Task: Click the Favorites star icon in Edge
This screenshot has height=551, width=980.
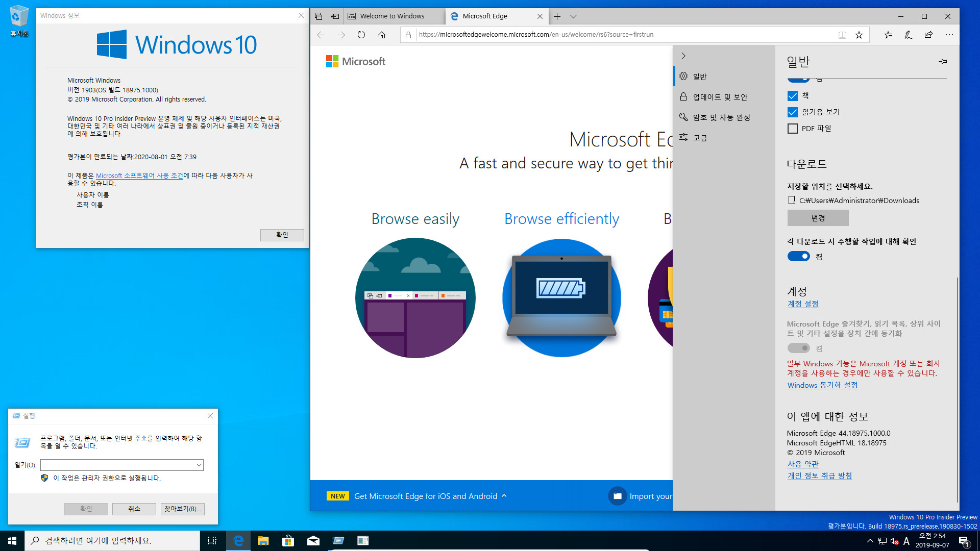Action: point(860,34)
